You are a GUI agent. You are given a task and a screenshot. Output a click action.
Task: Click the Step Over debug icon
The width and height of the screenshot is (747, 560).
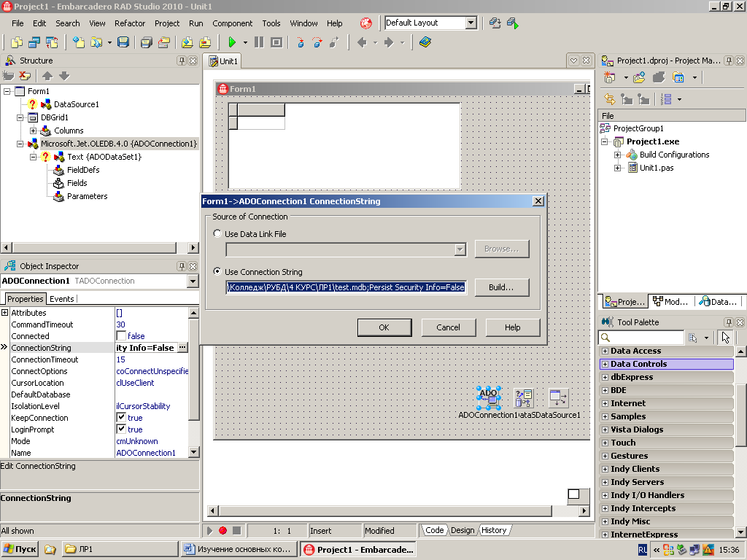point(317,42)
